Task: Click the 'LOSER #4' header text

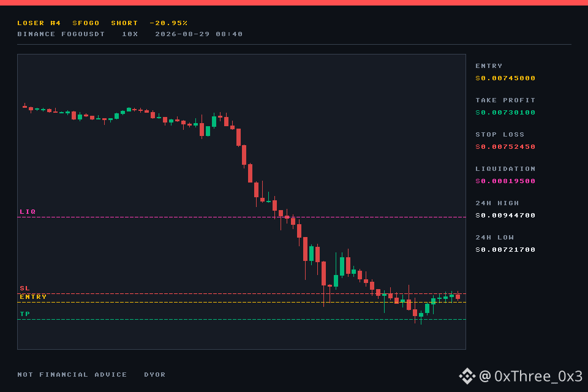Action: click(x=39, y=23)
